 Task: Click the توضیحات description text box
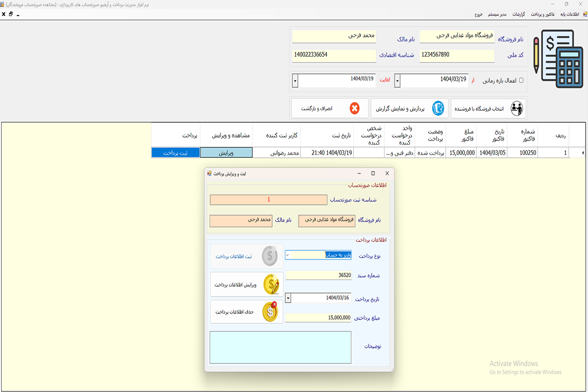coord(280,347)
